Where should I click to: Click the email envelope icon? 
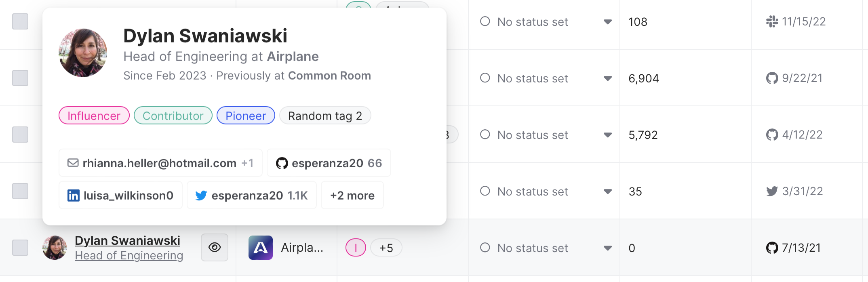(x=73, y=163)
